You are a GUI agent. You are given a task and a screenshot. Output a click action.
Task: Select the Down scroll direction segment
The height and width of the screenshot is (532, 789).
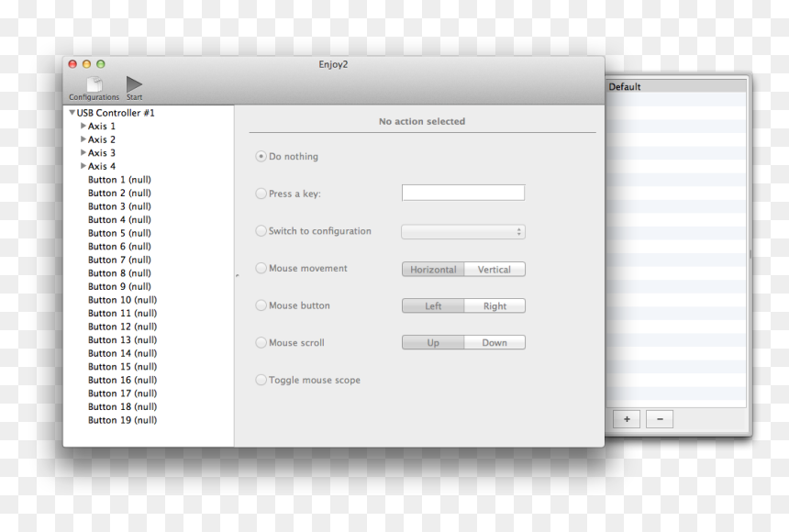click(495, 343)
